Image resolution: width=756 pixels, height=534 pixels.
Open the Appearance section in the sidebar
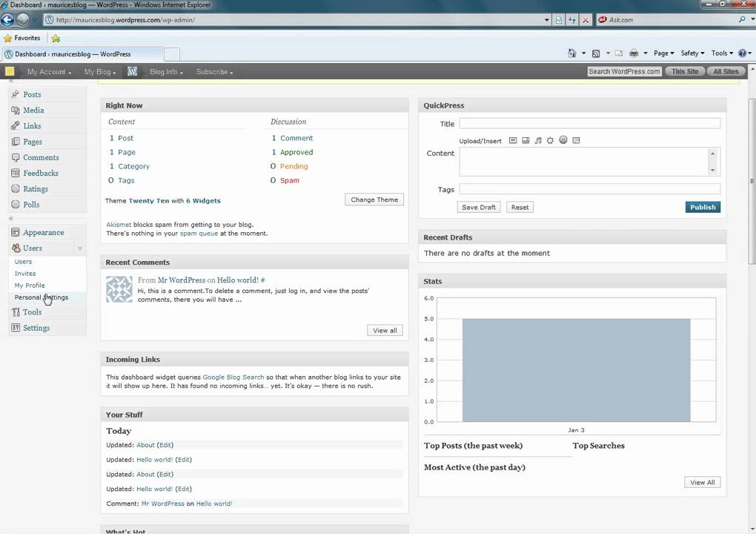[43, 232]
